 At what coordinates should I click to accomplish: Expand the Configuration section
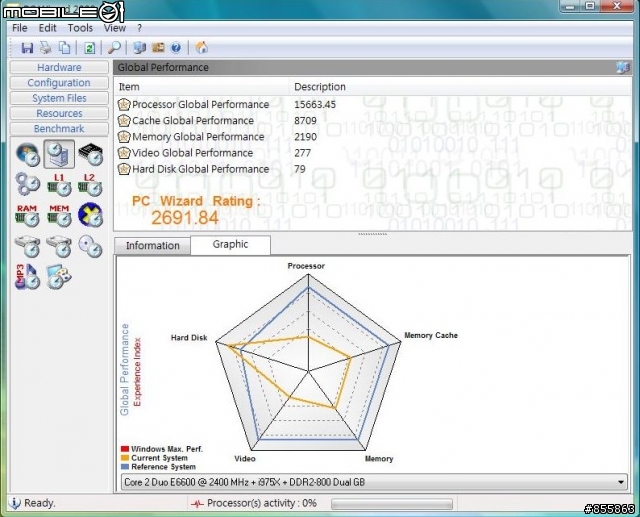tap(59, 83)
